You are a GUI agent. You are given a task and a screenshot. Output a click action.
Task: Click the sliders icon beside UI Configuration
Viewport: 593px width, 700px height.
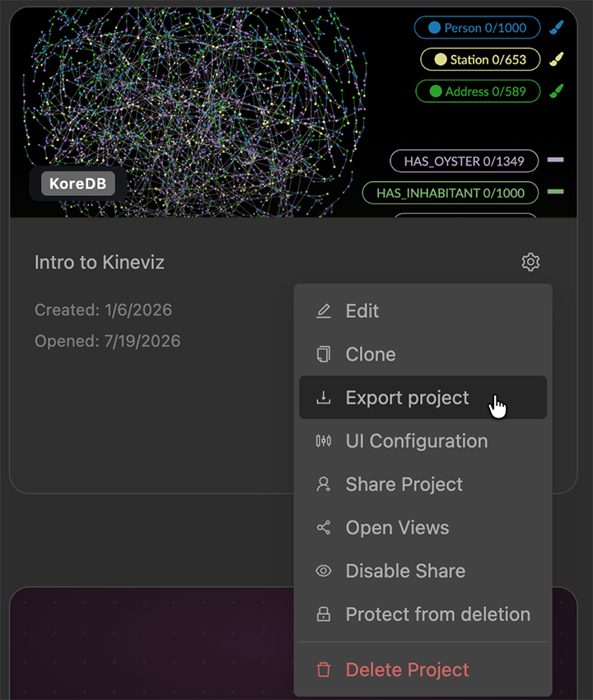click(x=324, y=441)
